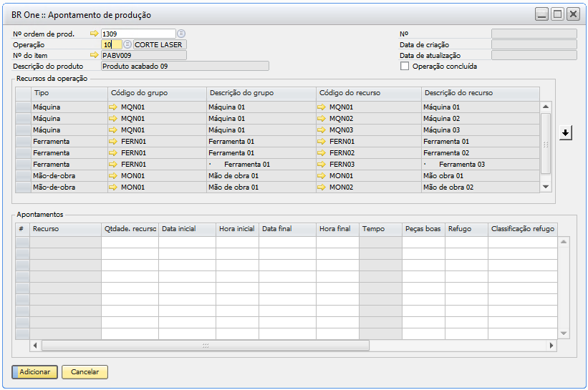Open choose-from-list icon beside order 1309
Screen dimensions: 588x390
pos(181,34)
